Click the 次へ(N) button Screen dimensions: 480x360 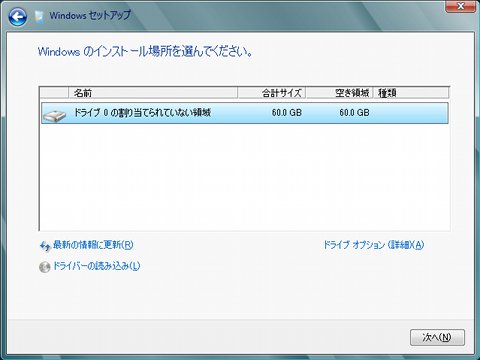[437, 337]
